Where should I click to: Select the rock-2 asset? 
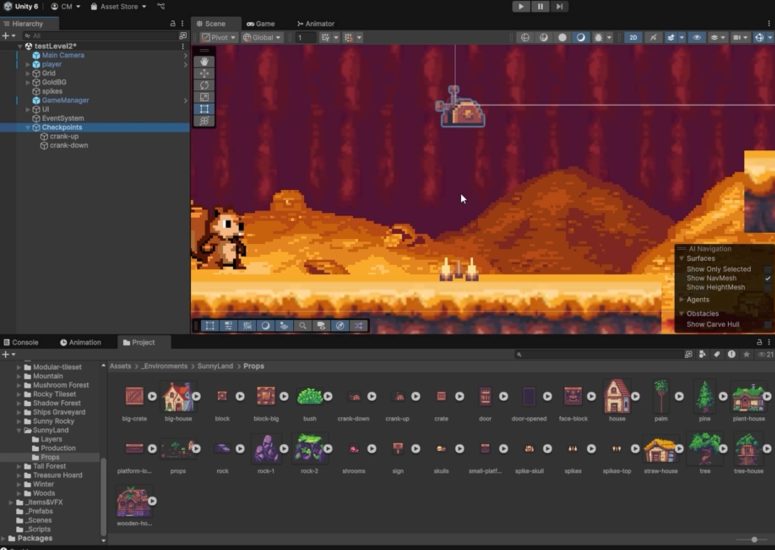click(309, 449)
